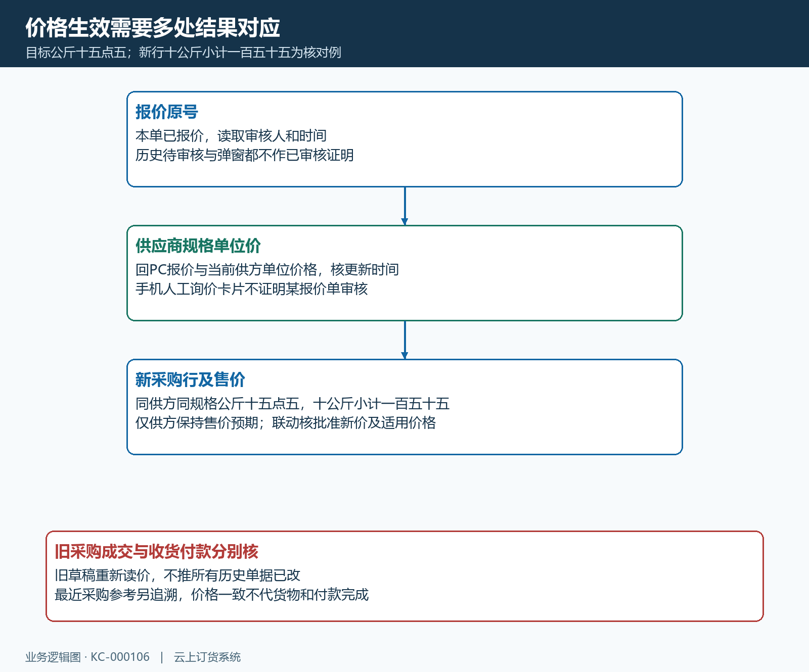Click the footer text 业务逻辑图 · KC-000106
Image resolution: width=809 pixels, height=672 pixels.
(x=87, y=657)
